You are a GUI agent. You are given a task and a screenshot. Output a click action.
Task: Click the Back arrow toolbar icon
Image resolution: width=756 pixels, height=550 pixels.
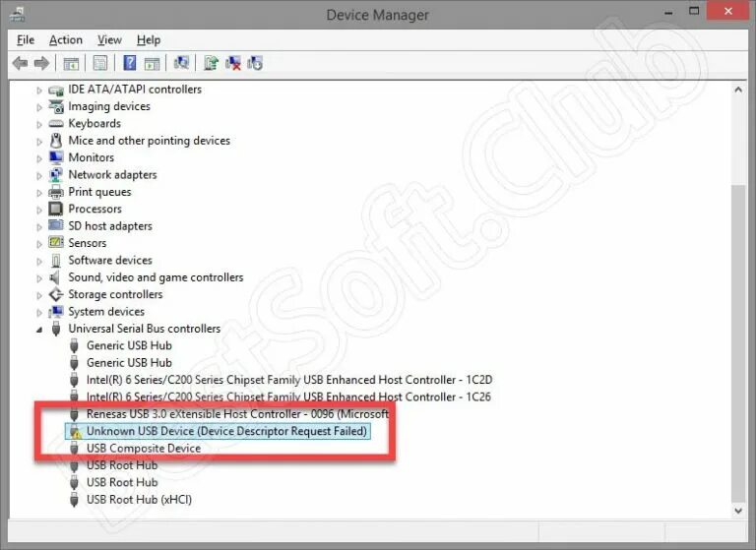point(20,63)
